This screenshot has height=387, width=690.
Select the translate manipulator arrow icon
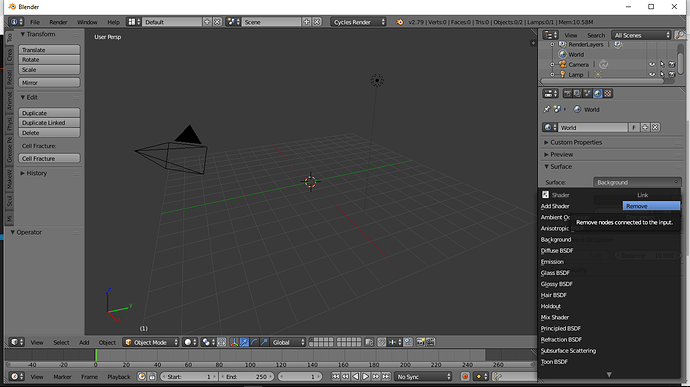point(244,342)
